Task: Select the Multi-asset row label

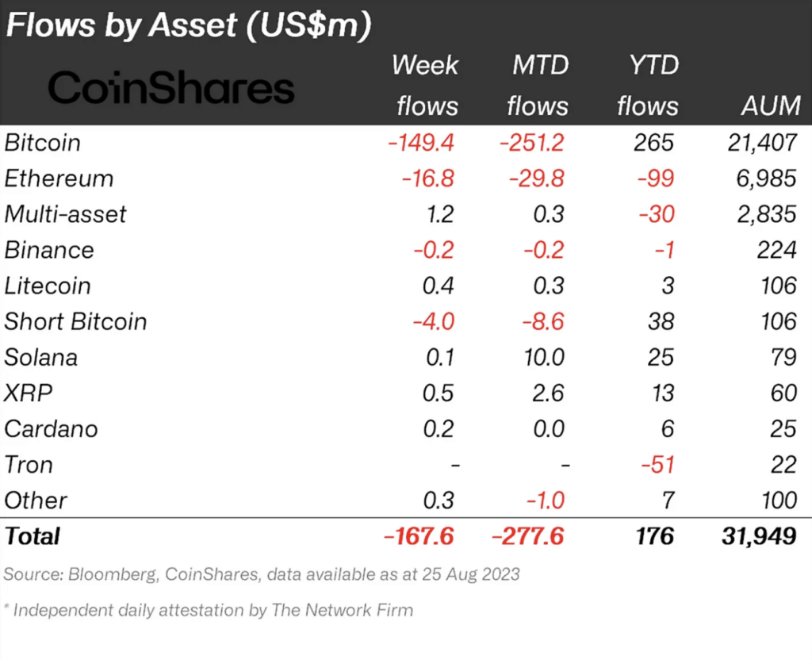Action: [65, 214]
